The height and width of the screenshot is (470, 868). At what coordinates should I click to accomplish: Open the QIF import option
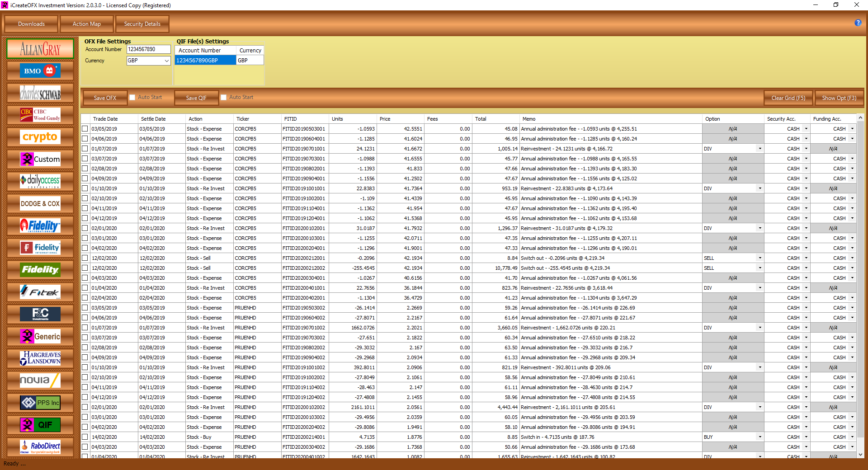pos(40,425)
